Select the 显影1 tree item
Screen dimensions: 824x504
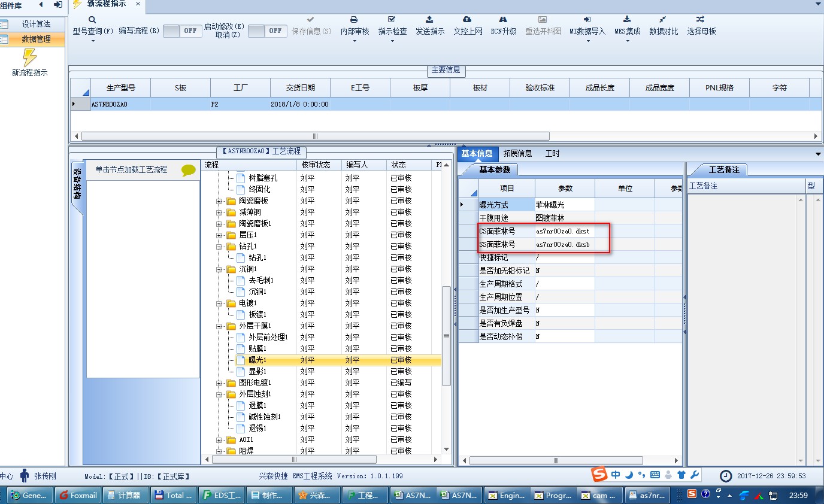pos(257,372)
